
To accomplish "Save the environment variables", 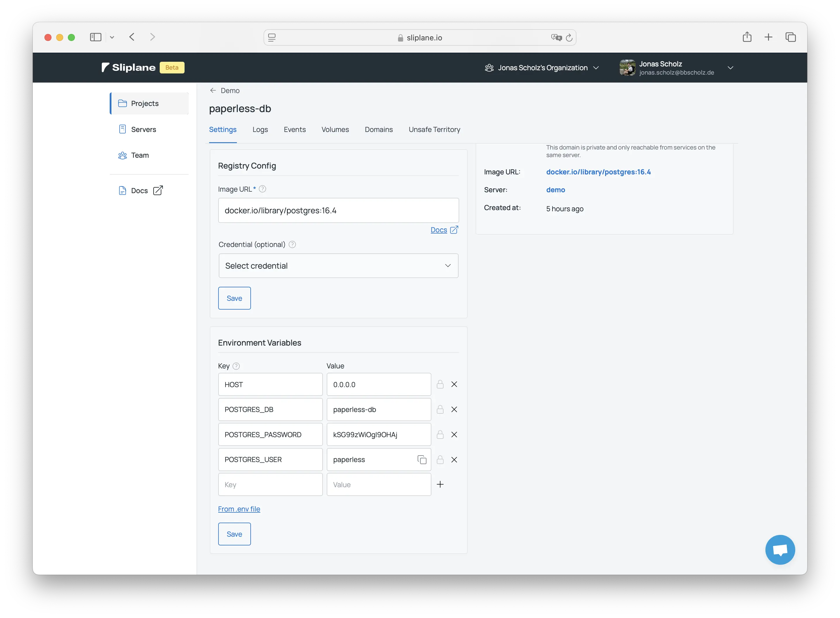I will [234, 534].
